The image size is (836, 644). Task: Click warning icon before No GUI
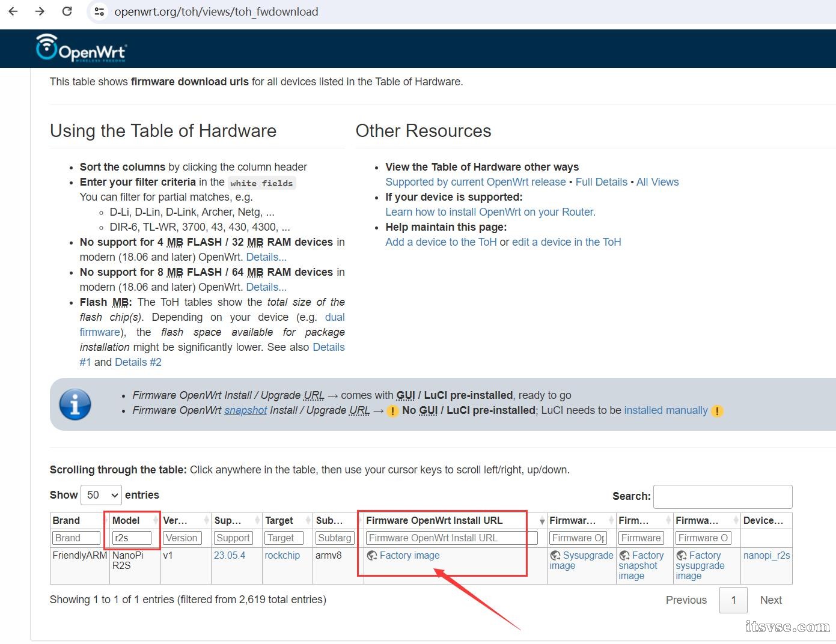[x=392, y=411]
